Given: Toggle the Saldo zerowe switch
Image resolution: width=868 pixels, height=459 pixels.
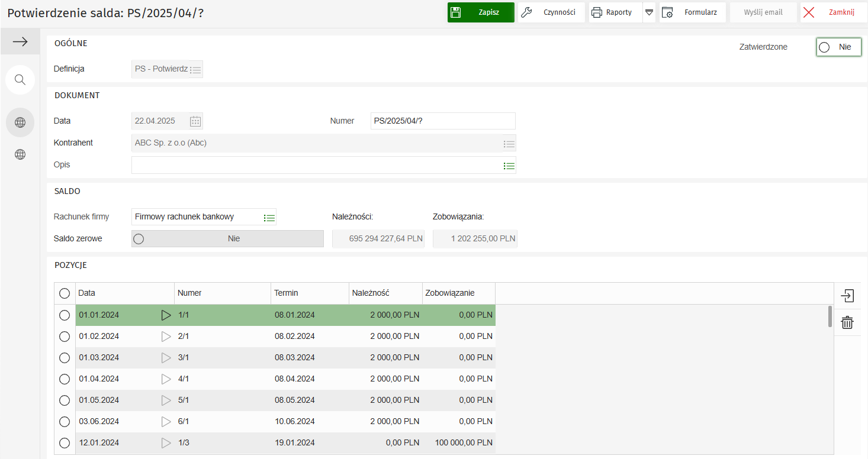Looking at the screenshot, I should tap(227, 239).
